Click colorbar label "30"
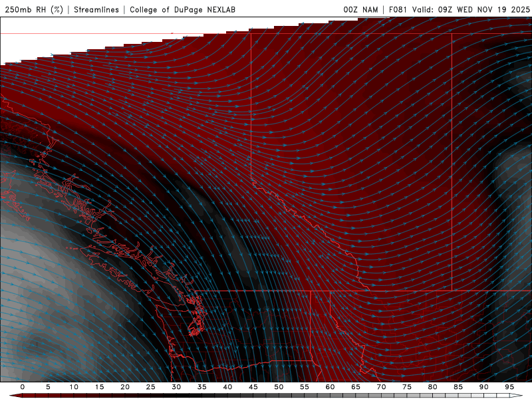This screenshot has width=532, height=399. point(176,387)
